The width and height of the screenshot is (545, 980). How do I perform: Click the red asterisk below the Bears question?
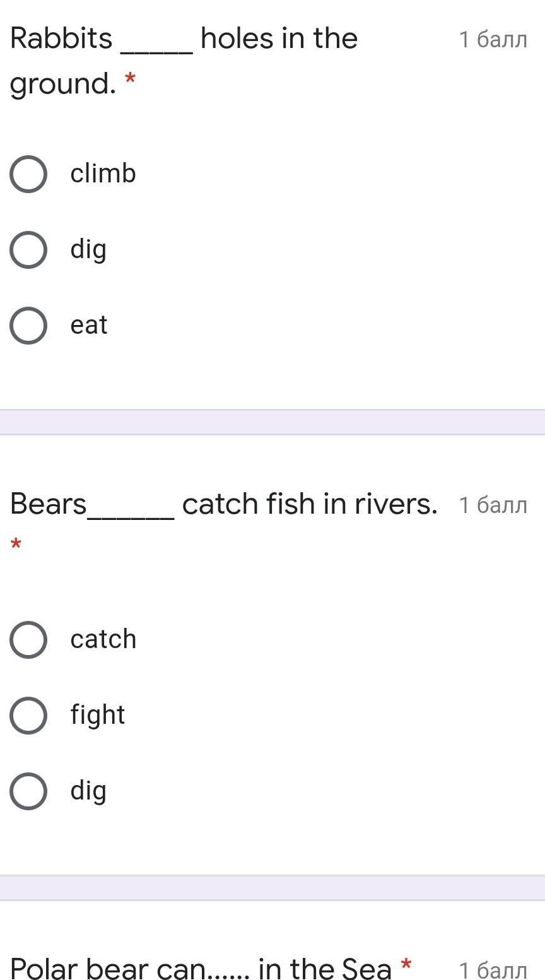[16, 544]
